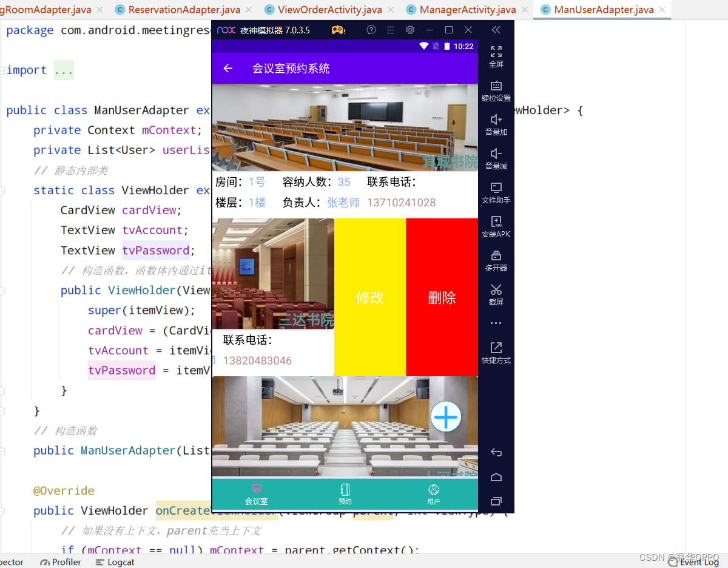Image resolution: width=728 pixels, height=568 pixels.
Task: Expand the folded import statements
Action: 64,70
